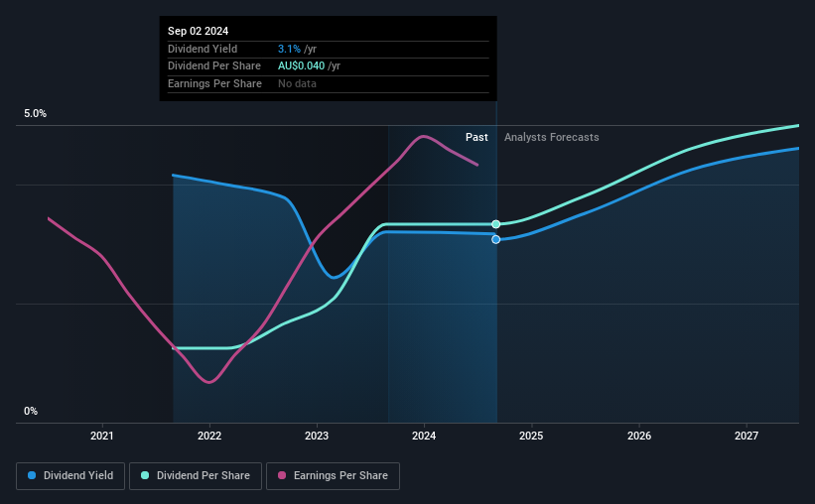This screenshot has width=815, height=504.
Task: Click the tooltip 'Earnings Per Share' row label
Action: [x=214, y=83]
